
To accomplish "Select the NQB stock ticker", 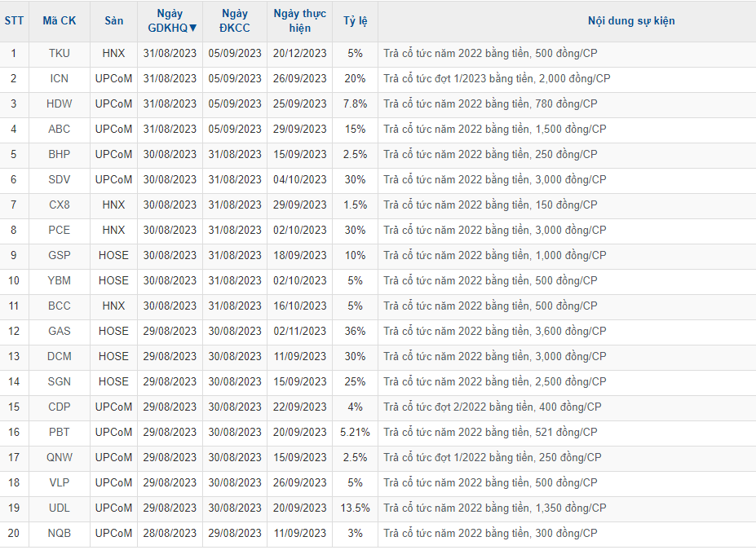I will 60,533.
